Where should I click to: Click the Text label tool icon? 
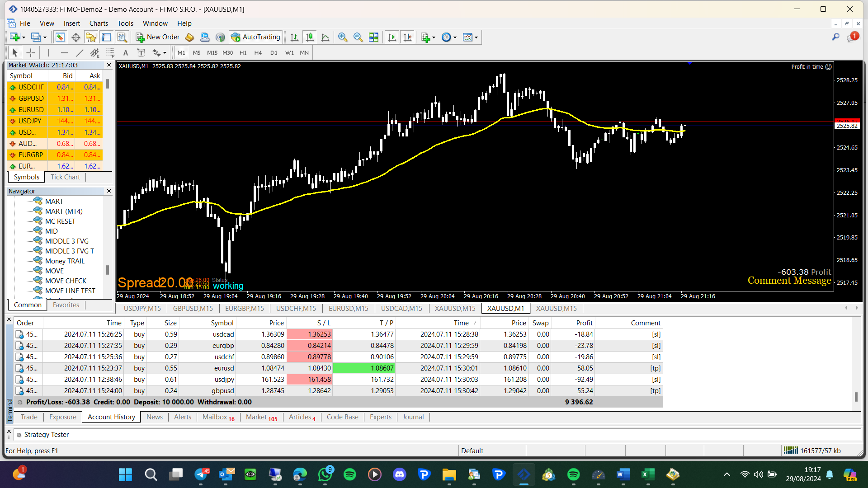coord(141,53)
